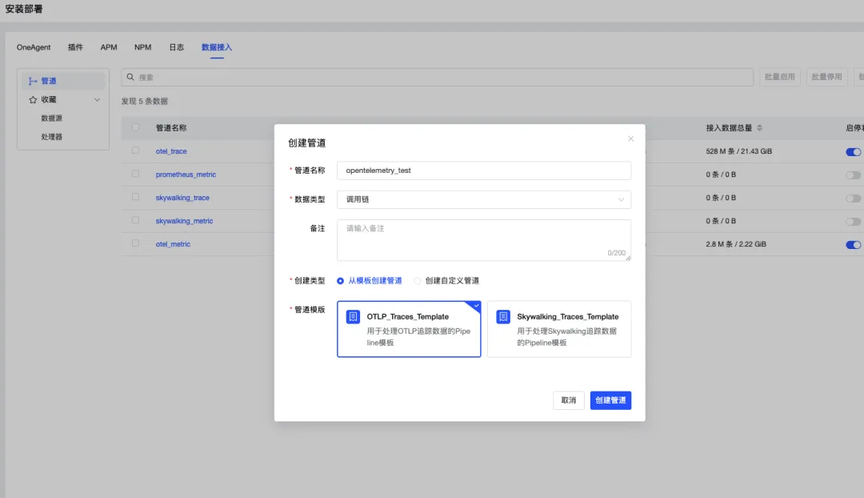Close the 创建管道 dialog with X
Image resolution: width=864 pixels, height=498 pixels.
630,139
